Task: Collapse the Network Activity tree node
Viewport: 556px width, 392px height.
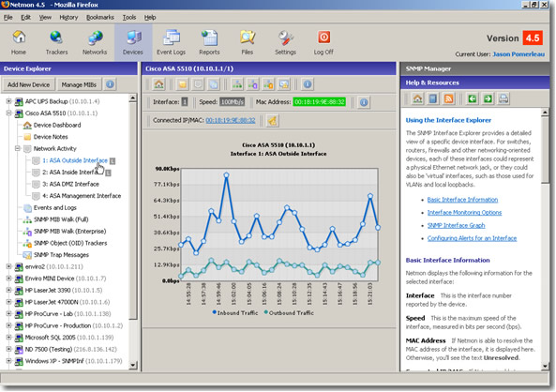Action: 18,148
